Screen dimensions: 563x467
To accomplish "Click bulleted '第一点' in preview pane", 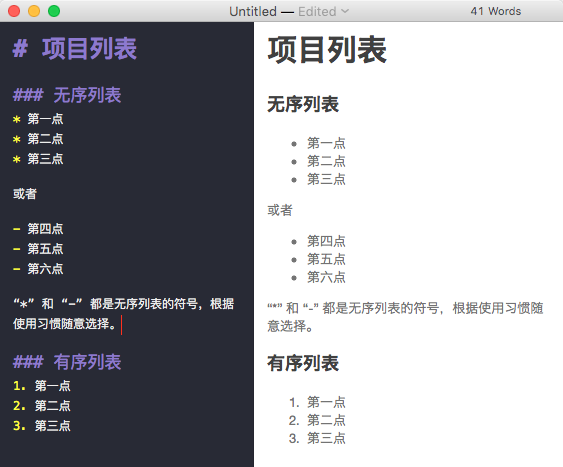I will (x=326, y=143).
